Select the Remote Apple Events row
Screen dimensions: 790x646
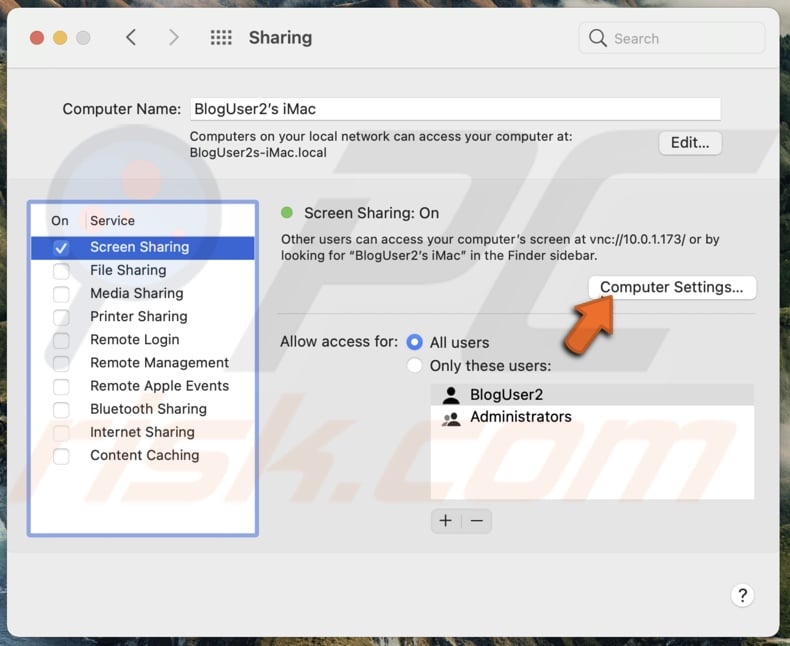coord(143,386)
